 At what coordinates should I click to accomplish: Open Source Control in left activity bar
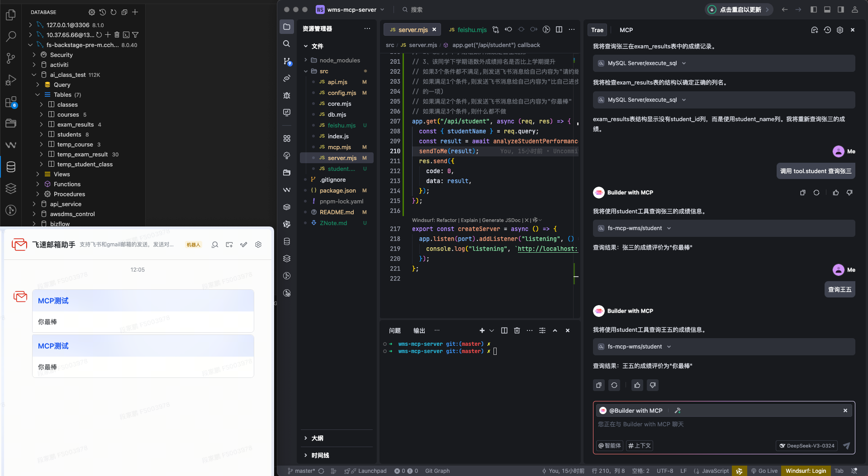[11, 58]
